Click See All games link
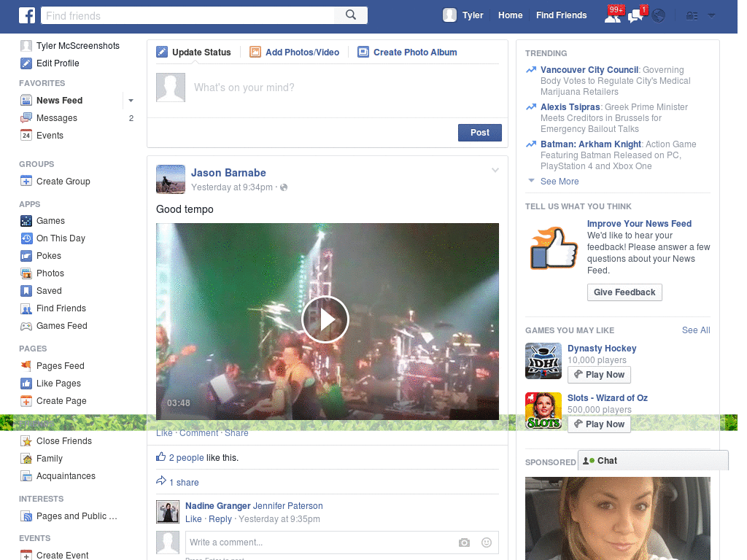This screenshot has width=747, height=560. coord(695,330)
